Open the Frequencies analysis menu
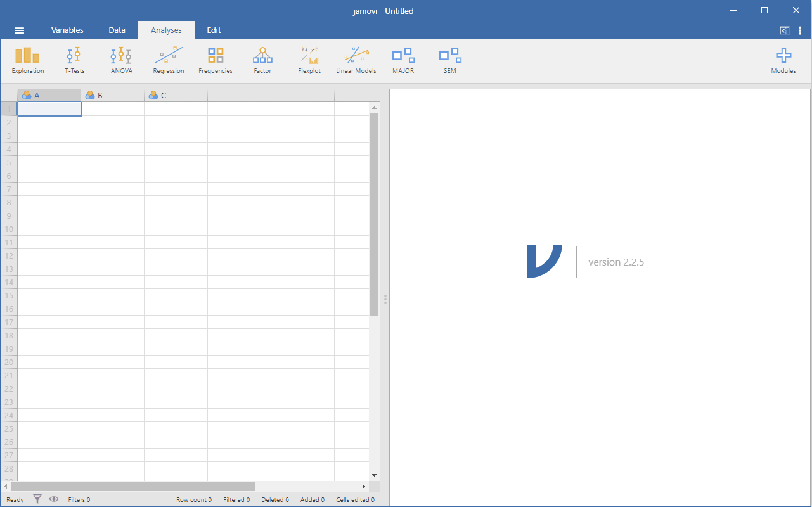The image size is (812, 507). 216,60
